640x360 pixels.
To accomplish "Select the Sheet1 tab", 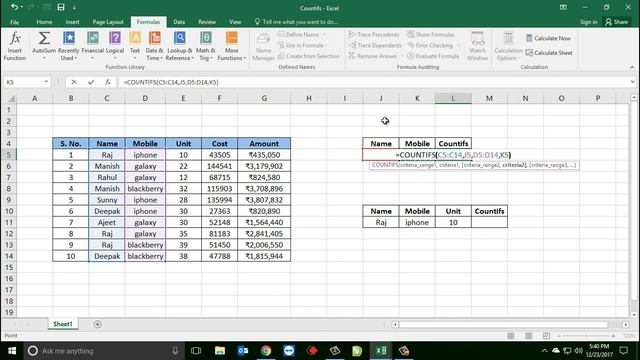I will (x=63, y=324).
